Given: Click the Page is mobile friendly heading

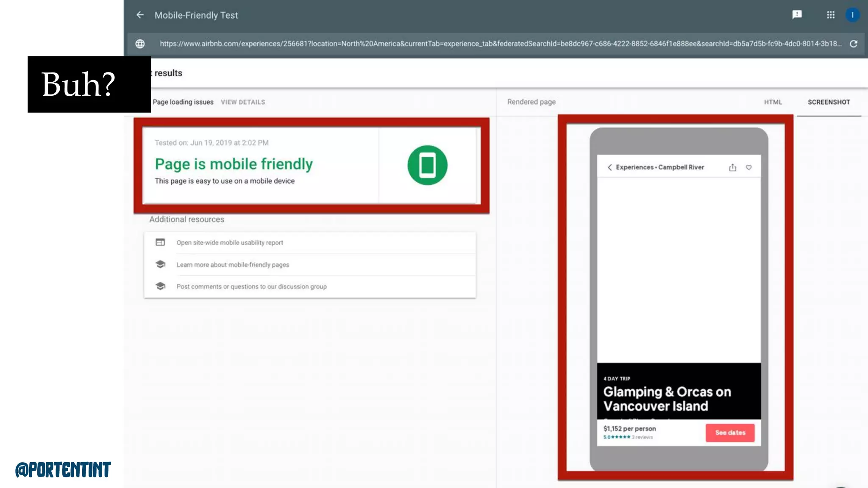Looking at the screenshot, I should pos(234,164).
